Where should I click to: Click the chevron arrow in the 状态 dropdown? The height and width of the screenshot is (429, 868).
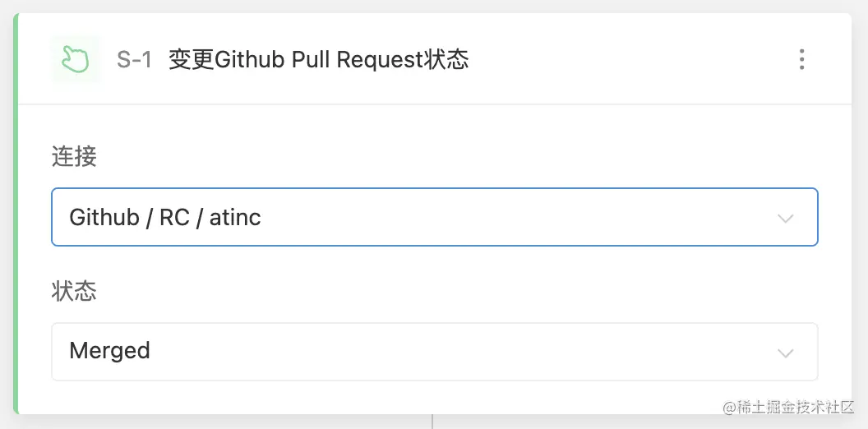(x=786, y=353)
